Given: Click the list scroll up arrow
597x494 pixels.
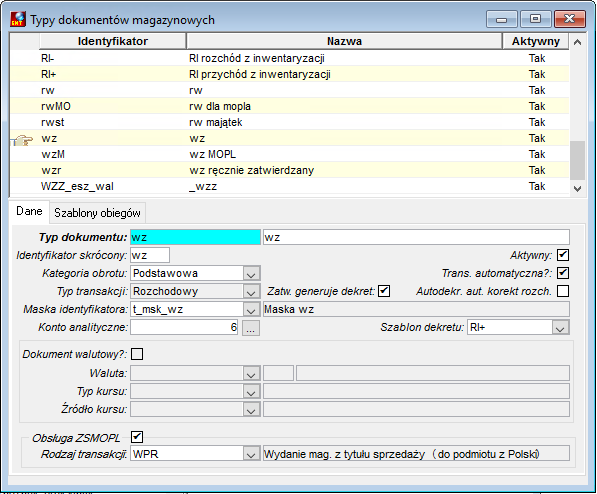Looking at the screenshot, I should [577, 42].
